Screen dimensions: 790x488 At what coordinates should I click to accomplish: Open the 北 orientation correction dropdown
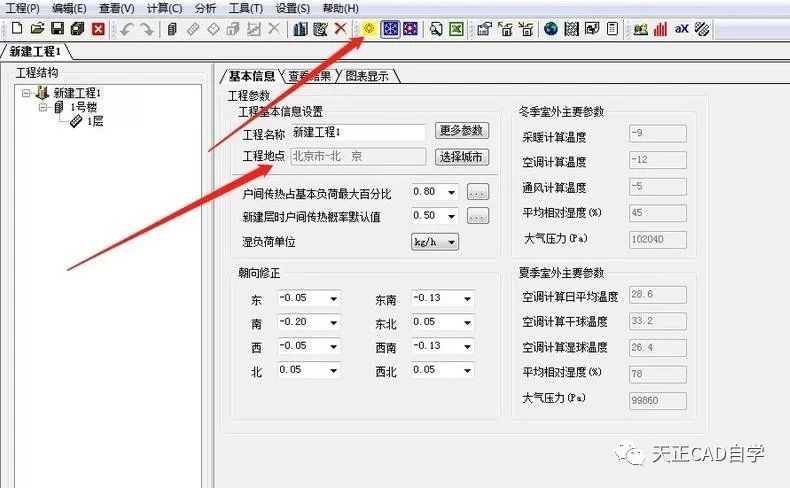tap(334, 371)
